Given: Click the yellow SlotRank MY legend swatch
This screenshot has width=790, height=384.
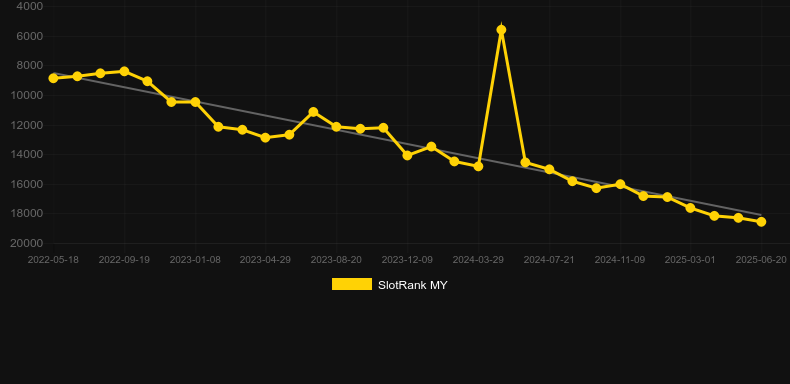Looking at the screenshot, I should 352,284.
